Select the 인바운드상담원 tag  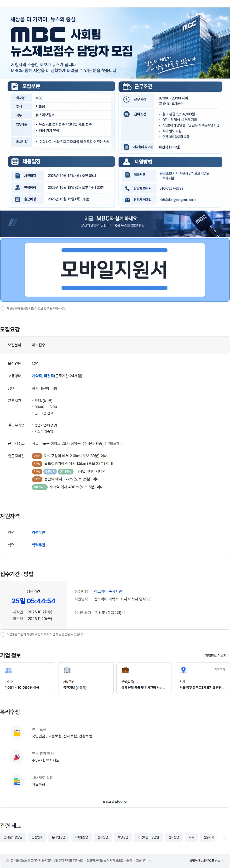[x=13, y=837]
